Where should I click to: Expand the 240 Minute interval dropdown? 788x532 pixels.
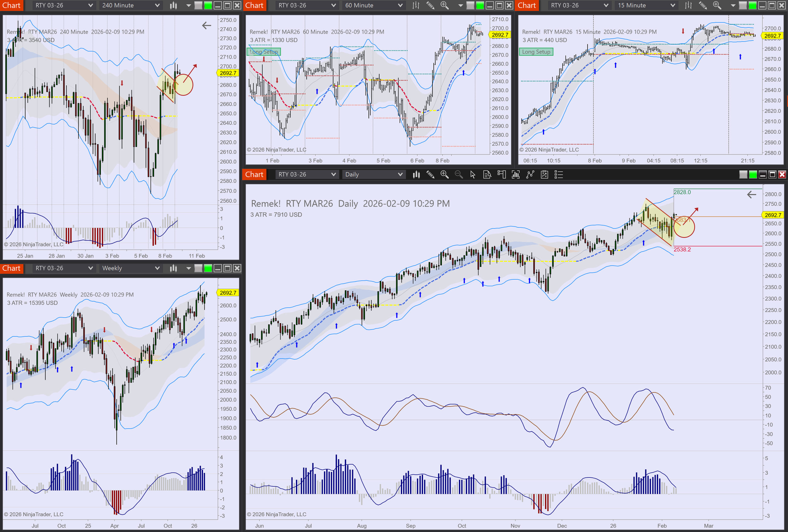[x=130, y=5]
